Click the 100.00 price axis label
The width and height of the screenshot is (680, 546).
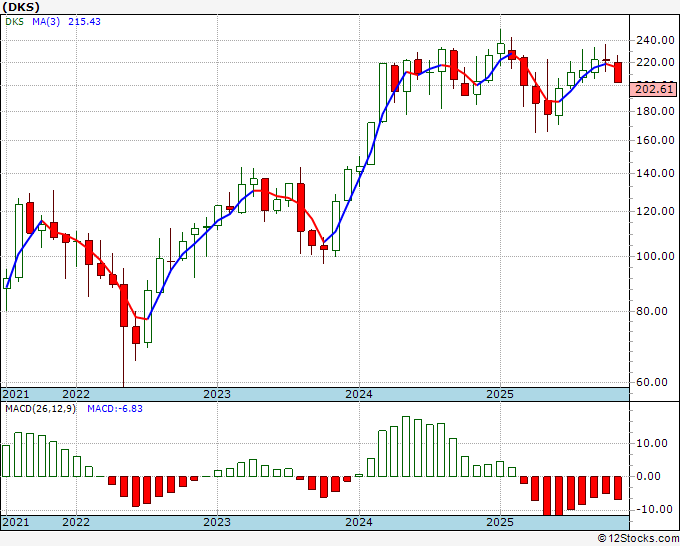tap(655, 256)
